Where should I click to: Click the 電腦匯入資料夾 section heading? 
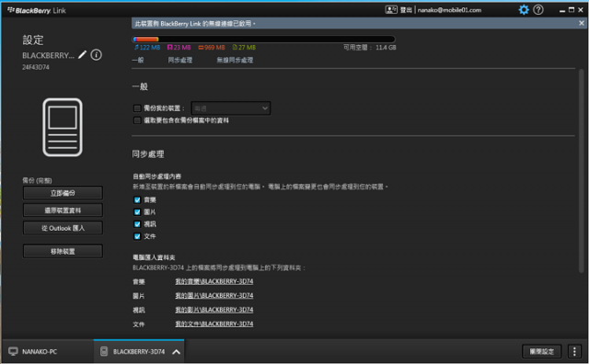tap(154, 257)
